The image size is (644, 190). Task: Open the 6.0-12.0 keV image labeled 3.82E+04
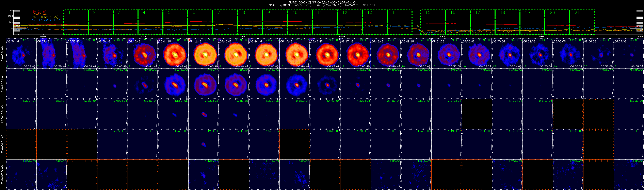tap(143, 84)
